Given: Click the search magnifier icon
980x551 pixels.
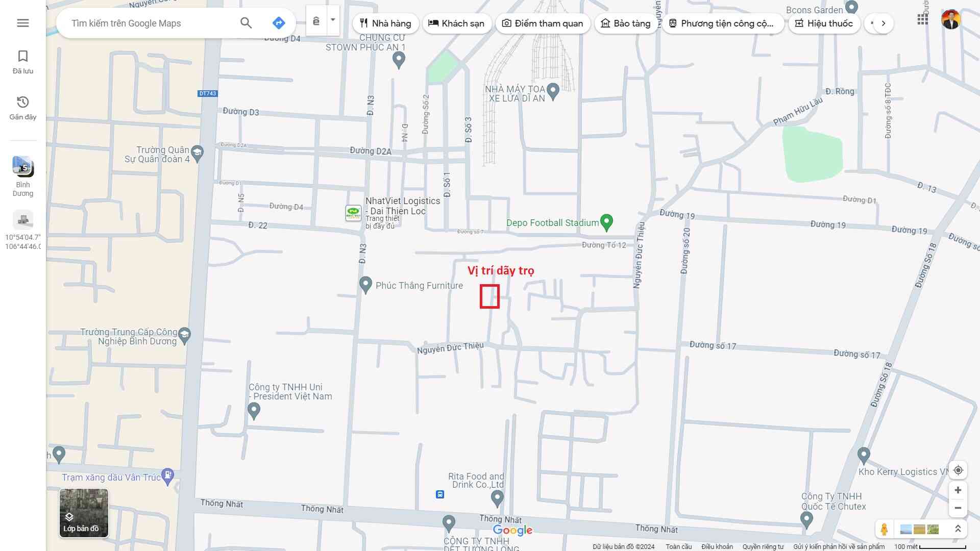Looking at the screenshot, I should click(246, 23).
